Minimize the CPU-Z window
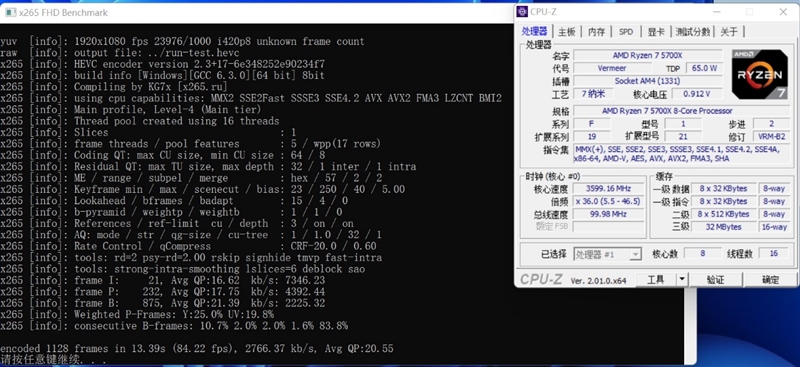This screenshot has width=800, height=367. [716, 12]
